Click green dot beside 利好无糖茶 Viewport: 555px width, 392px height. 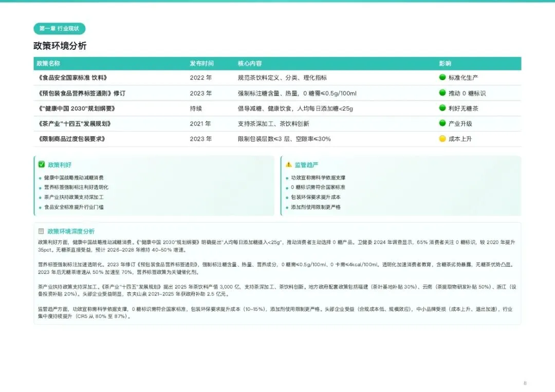click(442, 108)
